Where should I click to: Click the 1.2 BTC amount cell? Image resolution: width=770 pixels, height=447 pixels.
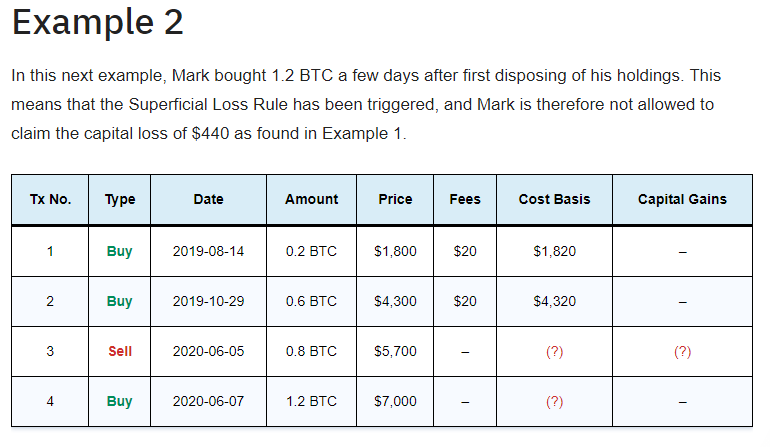point(311,402)
